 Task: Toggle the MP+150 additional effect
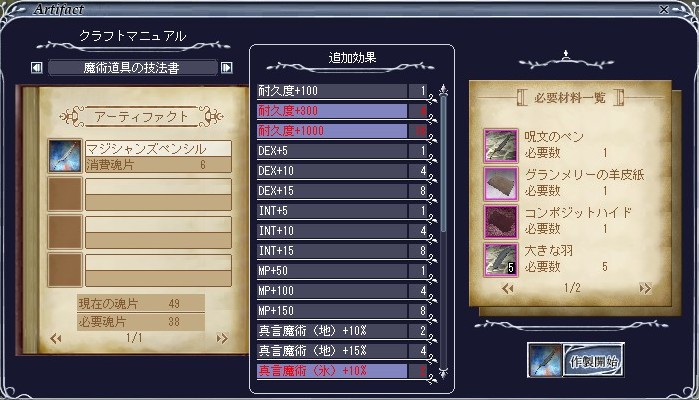[x=342, y=311]
